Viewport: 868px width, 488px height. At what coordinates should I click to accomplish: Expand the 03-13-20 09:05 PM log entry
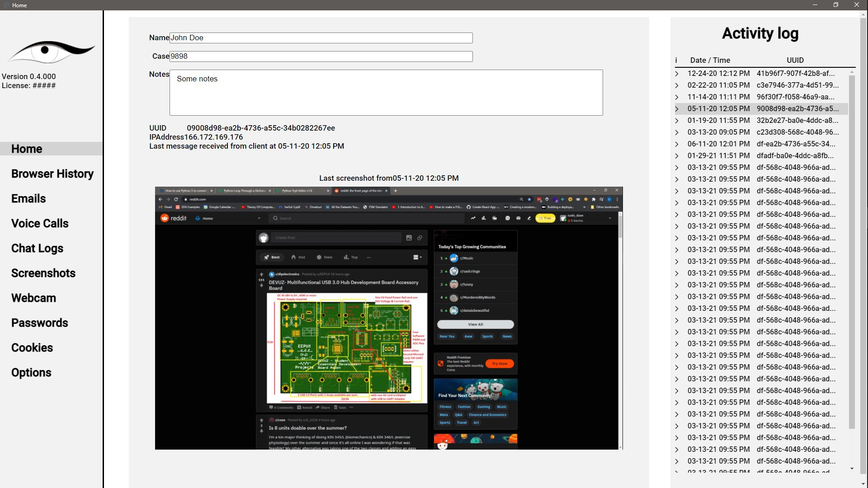point(677,132)
